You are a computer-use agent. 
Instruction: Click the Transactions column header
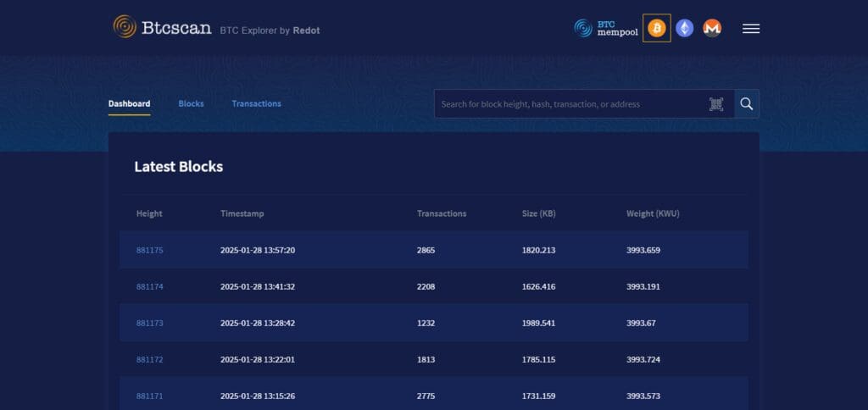click(442, 213)
